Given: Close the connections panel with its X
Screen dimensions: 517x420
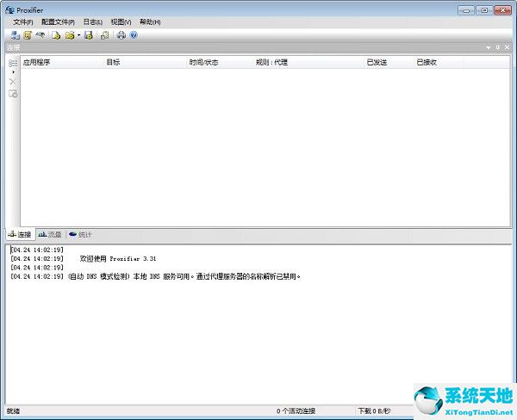Looking at the screenshot, I should [x=508, y=47].
